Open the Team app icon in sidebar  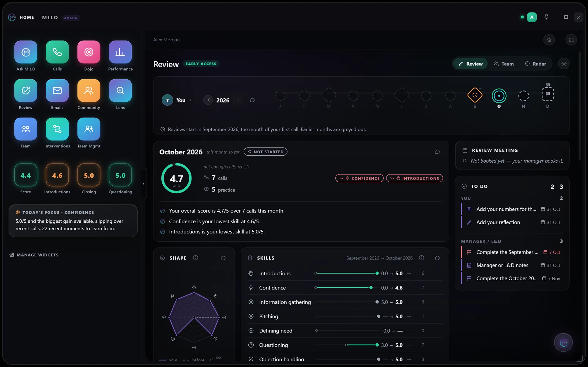pyautogui.click(x=26, y=129)
